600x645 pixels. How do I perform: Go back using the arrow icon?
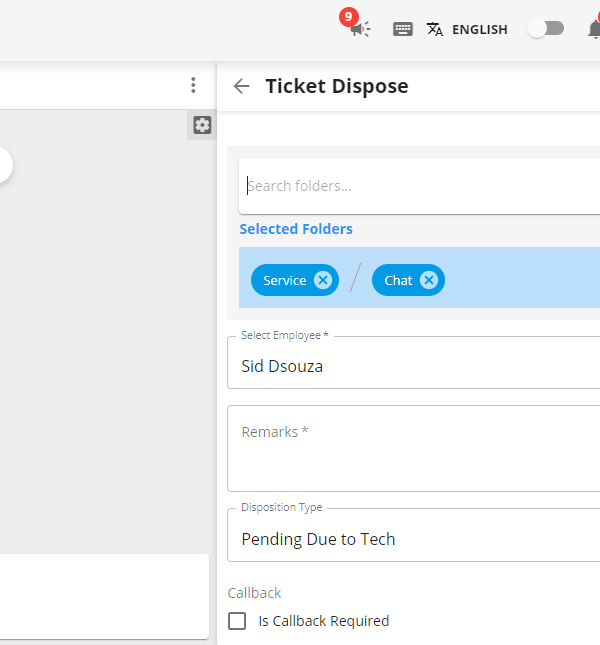241,86
